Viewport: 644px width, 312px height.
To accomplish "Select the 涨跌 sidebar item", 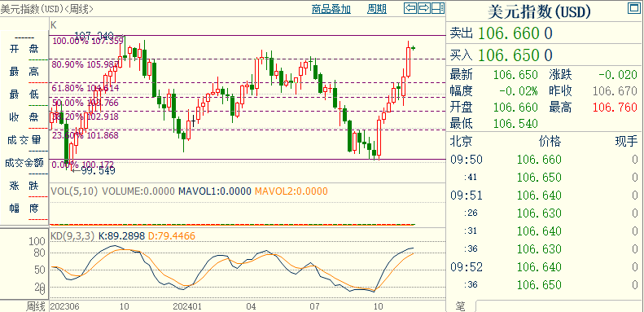I will 24,186.
